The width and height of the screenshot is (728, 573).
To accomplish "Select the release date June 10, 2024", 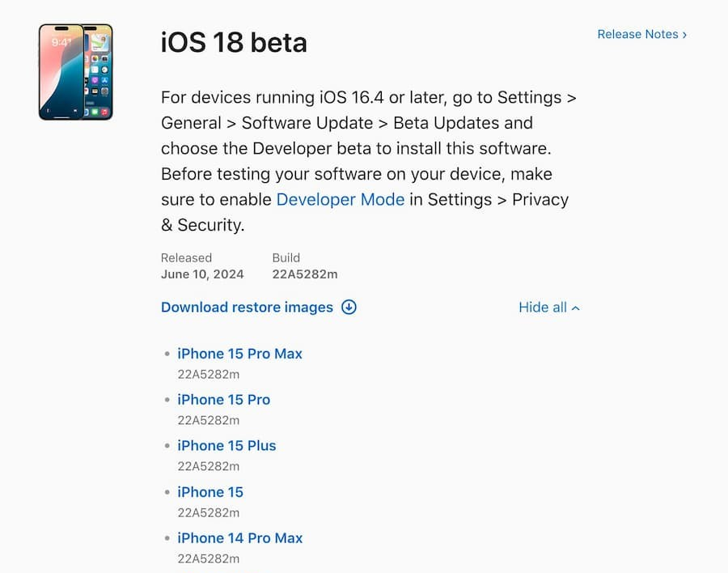I will coord(202,274).
